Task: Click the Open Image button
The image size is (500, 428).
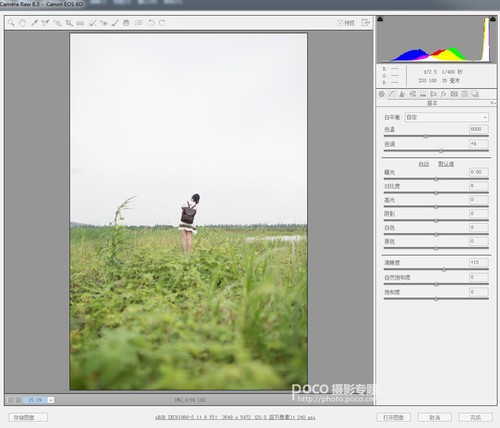Action: coord(393,417)
